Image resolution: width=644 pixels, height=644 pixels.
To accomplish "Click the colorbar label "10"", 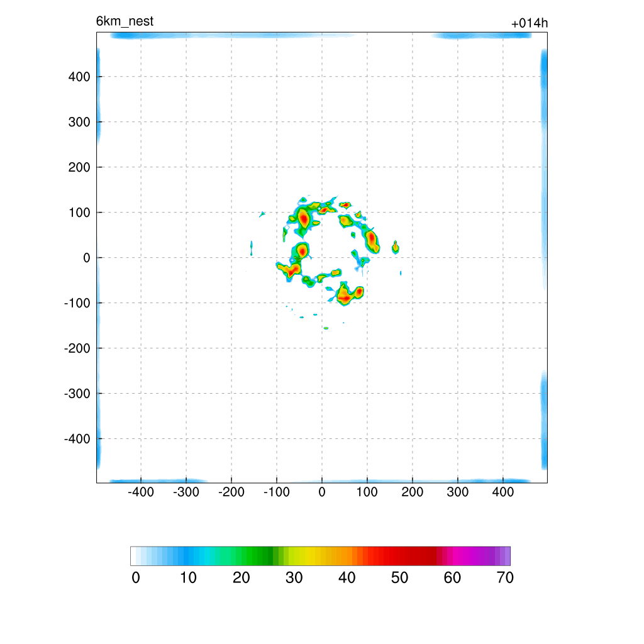I will [x=188, y=578].
